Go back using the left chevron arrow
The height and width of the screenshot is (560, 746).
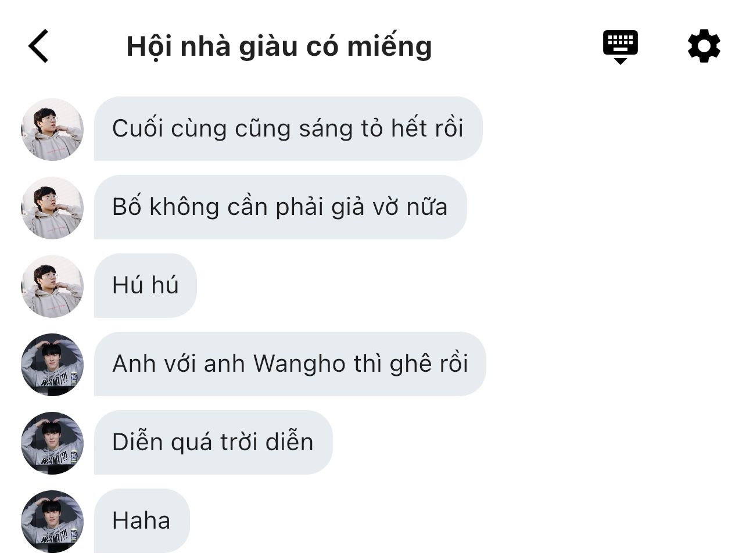pyautogui.click(x=38, y=46)
